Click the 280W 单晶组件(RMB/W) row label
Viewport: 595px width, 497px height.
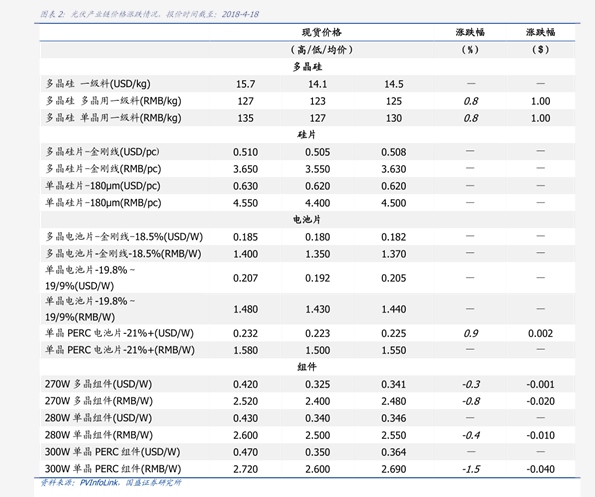pos(99,435)
